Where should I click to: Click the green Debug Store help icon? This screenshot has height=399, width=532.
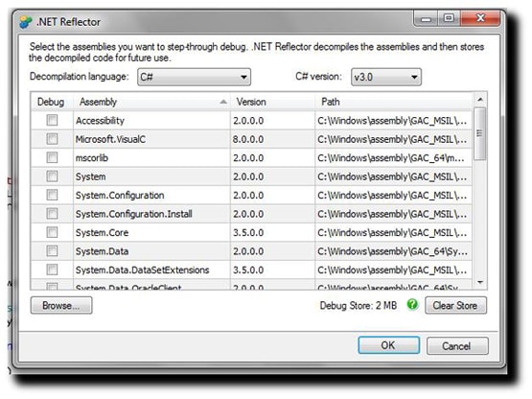[x=412, y=305]
